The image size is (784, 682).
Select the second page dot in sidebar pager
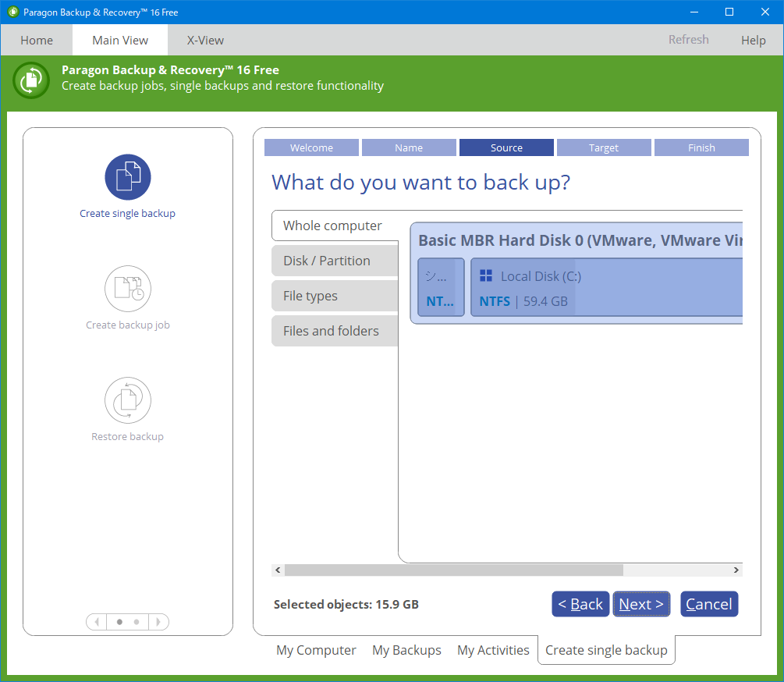point(137,622)
